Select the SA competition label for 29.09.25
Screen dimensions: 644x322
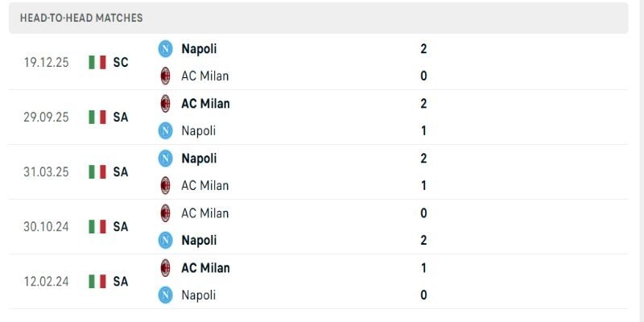[121, 117]
